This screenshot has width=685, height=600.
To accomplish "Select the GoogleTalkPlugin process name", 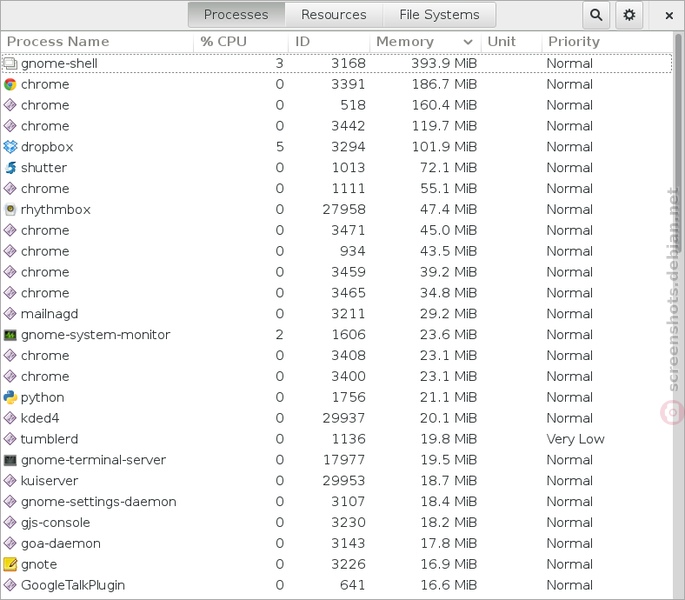I will 73,585.
